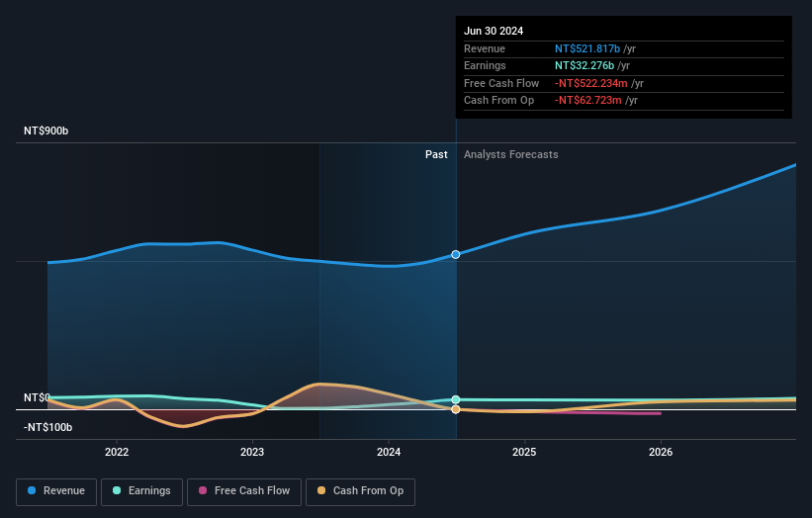Click the pink Free Cash Flow legend dot
This screenshot has height=518, width=812.
(x=203, y=490)
